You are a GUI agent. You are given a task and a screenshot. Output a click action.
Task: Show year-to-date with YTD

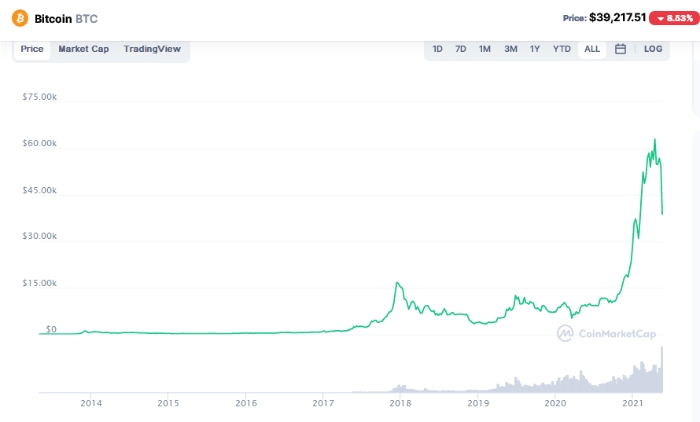coord(562,49)
